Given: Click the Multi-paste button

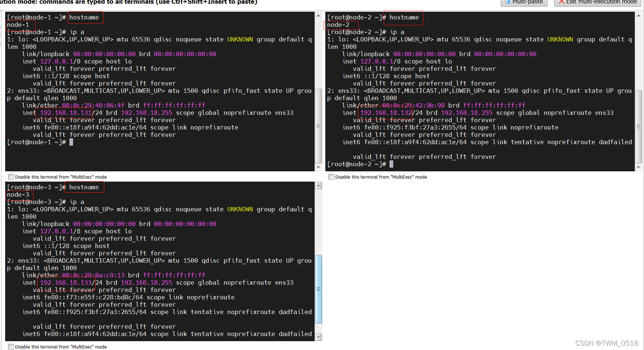Looking at the screenshot, I should click(524, 2).
